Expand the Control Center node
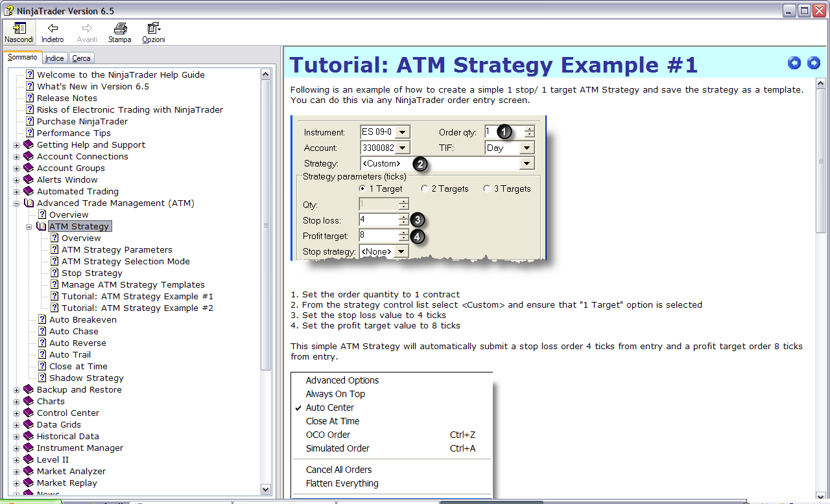The width and height of the screenshot is (830, 504). click(17, 413)
